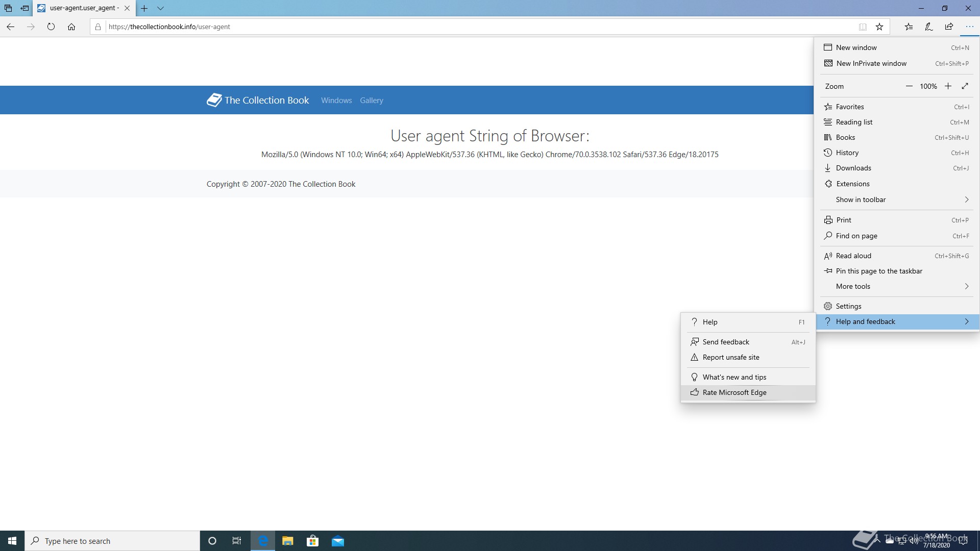Click the Forward navigation arrow
This screenshot has width=980, height=551.
31,27
